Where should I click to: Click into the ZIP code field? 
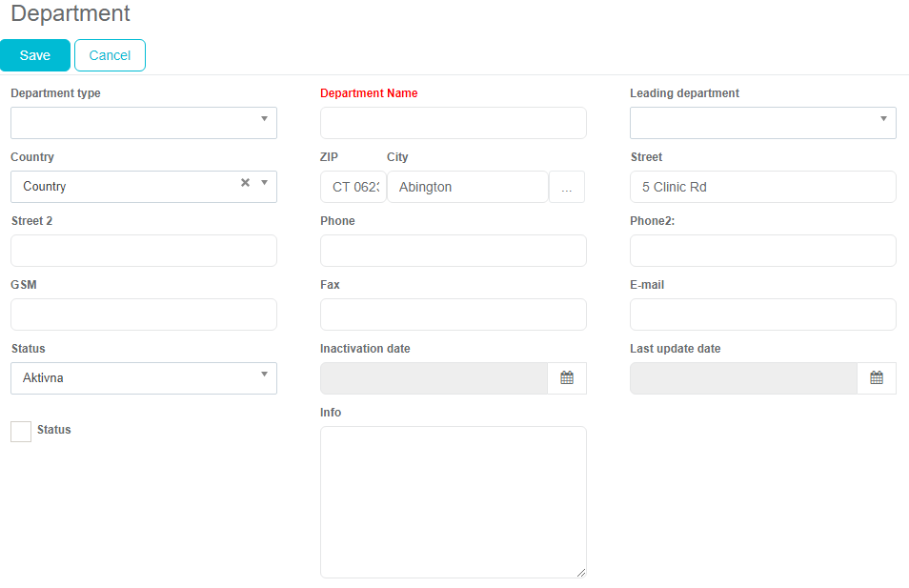coord(353,188)
